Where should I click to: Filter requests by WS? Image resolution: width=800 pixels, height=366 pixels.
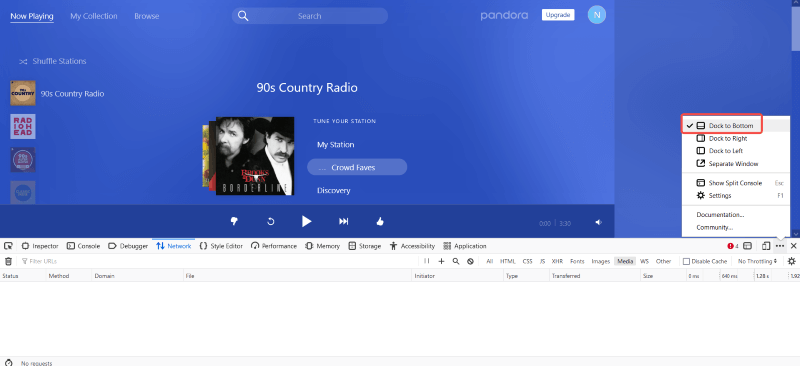pos(644,261)
